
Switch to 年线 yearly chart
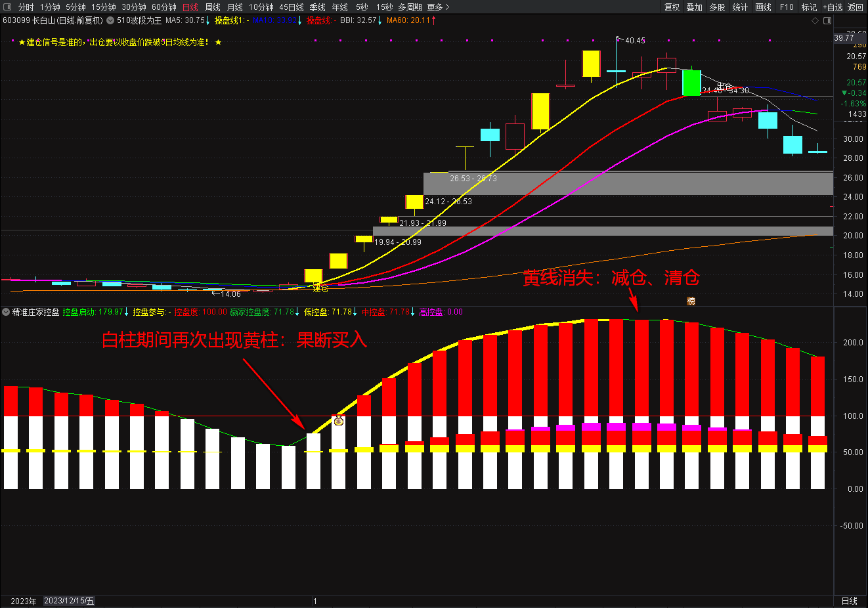[x=340, y=7]
